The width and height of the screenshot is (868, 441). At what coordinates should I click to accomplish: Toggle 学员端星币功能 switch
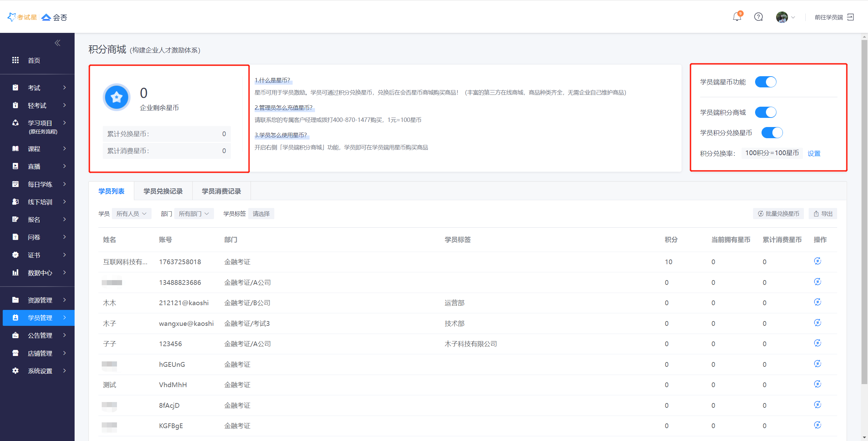(x=765, y=82)
